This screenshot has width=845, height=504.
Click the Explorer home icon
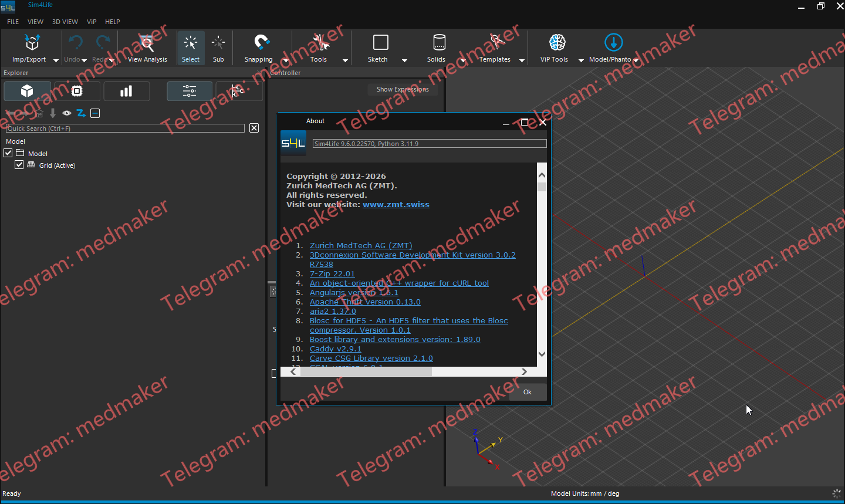click(38, 113)
